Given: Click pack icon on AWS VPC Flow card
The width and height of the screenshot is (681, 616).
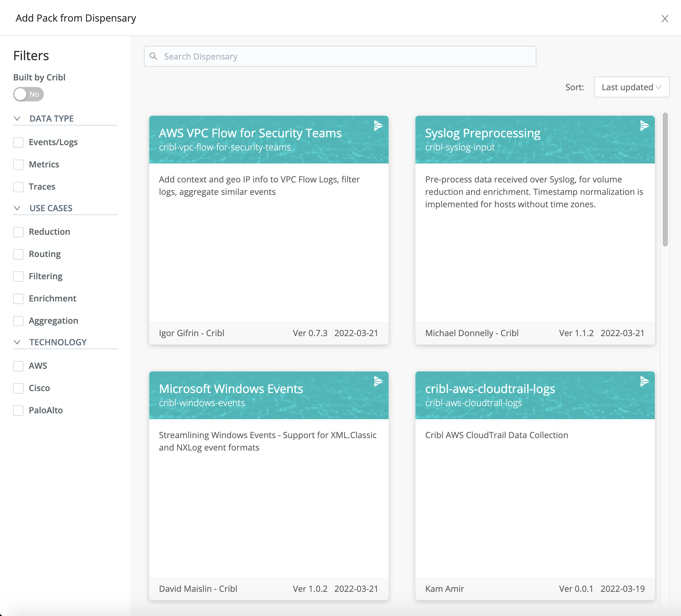Looking at the screenshot, I should [x=378, y=126].
